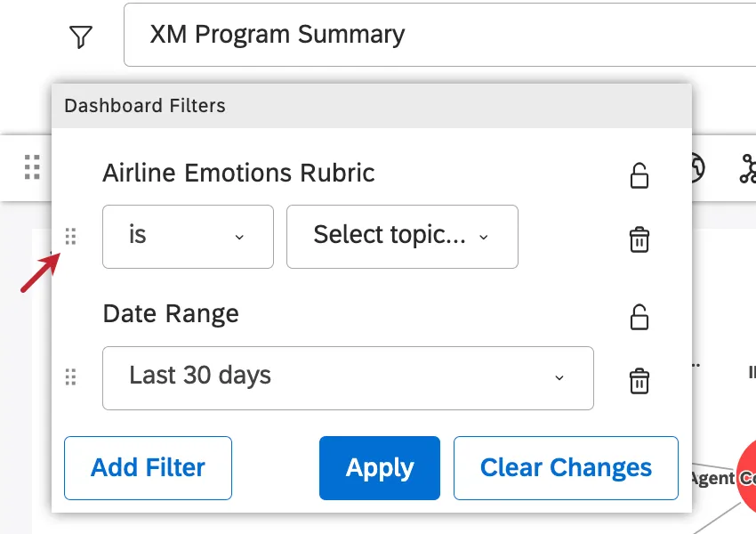Open the Last 30 days dropdown
The height and width of the screenshot is (534, 756).
point(348,377)
